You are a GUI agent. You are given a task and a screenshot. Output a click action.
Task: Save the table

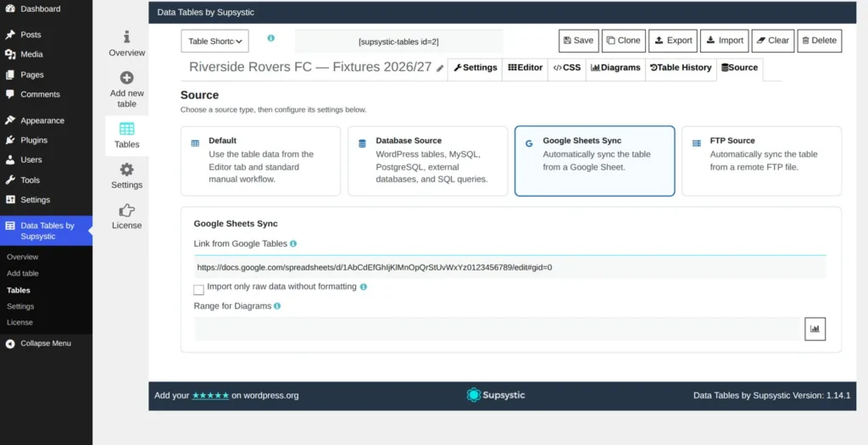click(578, 41)
